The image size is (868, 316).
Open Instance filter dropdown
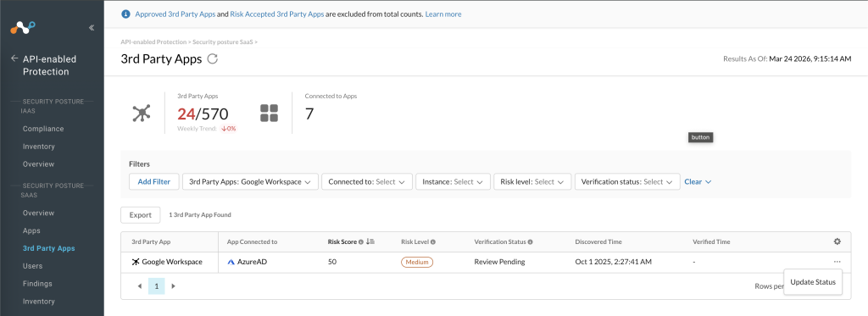point(453,181)
